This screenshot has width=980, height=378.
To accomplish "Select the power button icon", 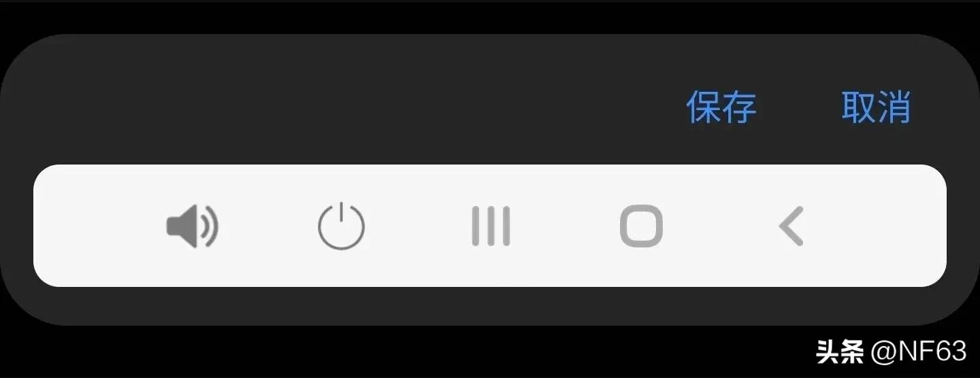I will pos(342,226).
